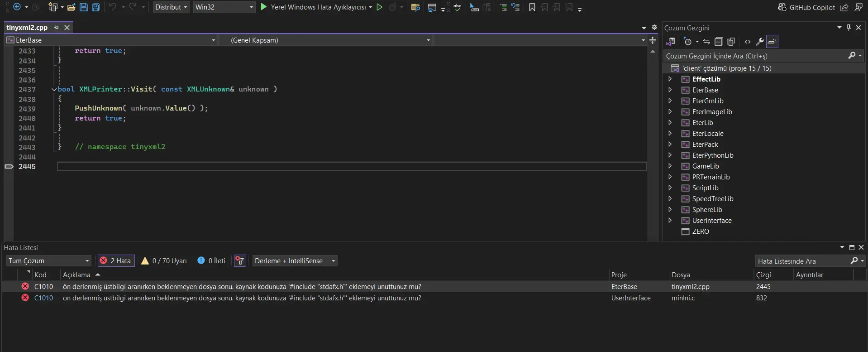This screenshot has height=352, width=868.
Task: Open GitHub Copilot from the title bar
Action: point(806,7)
